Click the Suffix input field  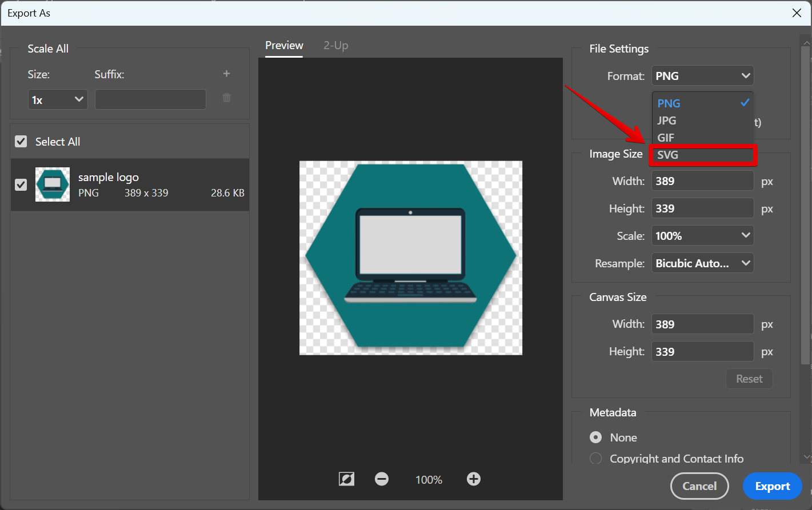point(150,99)
